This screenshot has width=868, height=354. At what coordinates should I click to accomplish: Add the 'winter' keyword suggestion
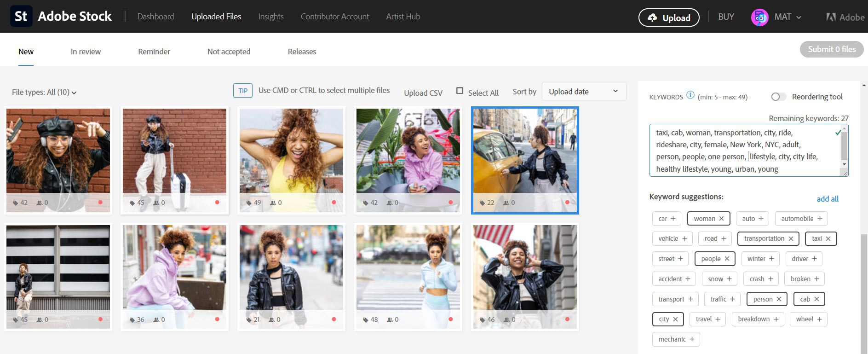pyautogui.click(x=760, y=259)
